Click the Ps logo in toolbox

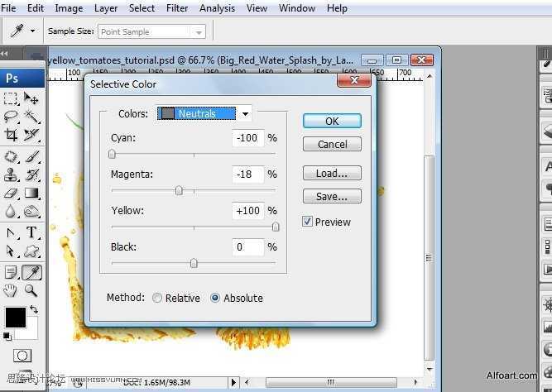[12, 78]
